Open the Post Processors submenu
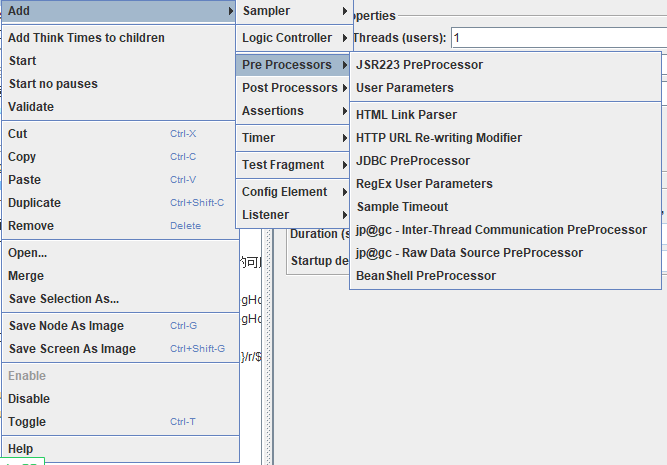Viewport: 667px width, 465px height. tap(294, 88)
